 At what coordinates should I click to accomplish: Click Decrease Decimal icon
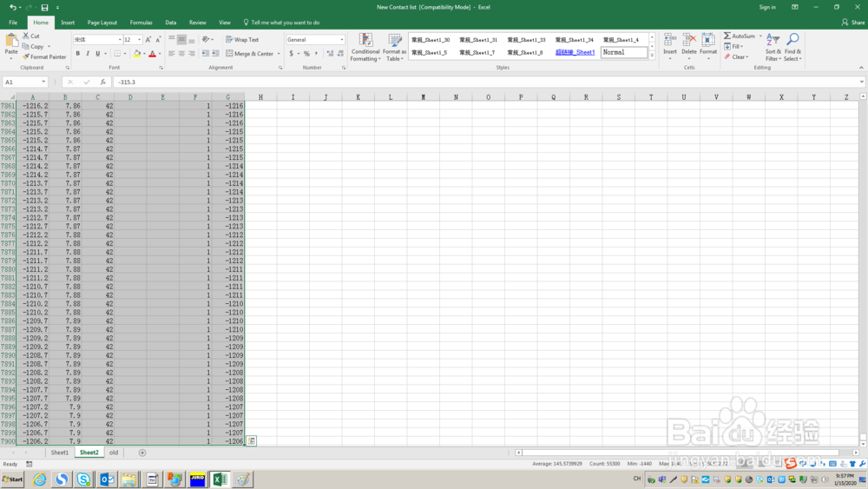pyautogui.click(x=340, y=54)
